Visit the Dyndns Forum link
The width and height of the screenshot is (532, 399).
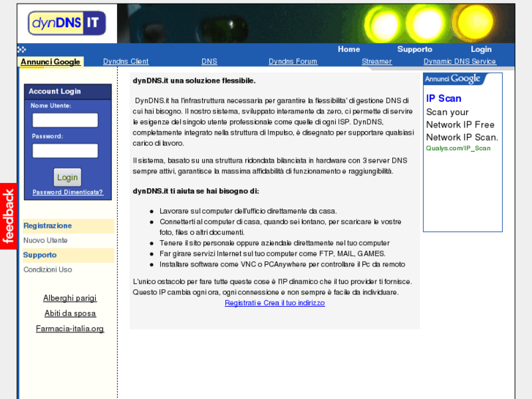293,61
